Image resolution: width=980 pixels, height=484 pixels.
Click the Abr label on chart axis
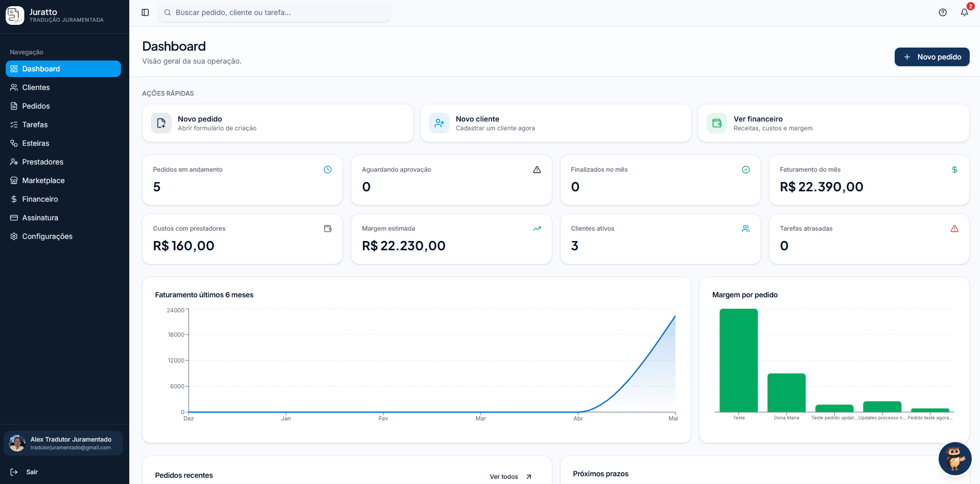click(578, 418)
